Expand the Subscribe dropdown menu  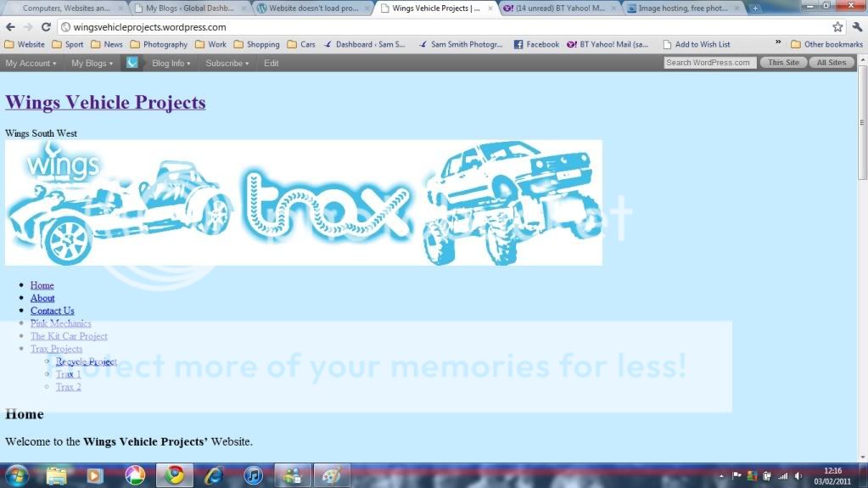pyautogui.click(x=227, y=63)
